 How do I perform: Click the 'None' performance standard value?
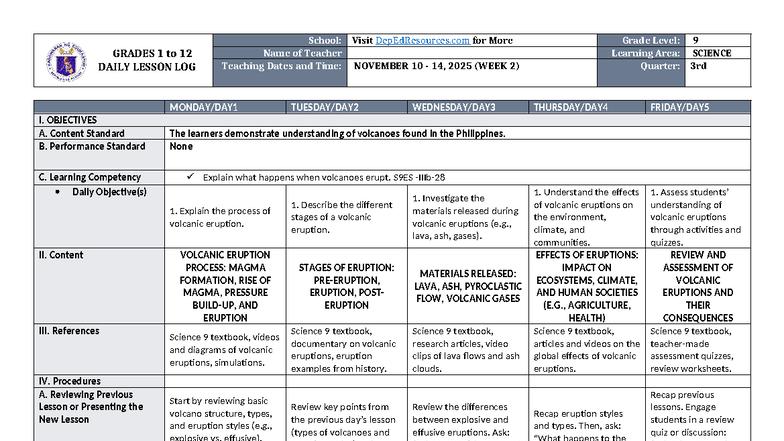pyautogui.click(x=180, y=146)
